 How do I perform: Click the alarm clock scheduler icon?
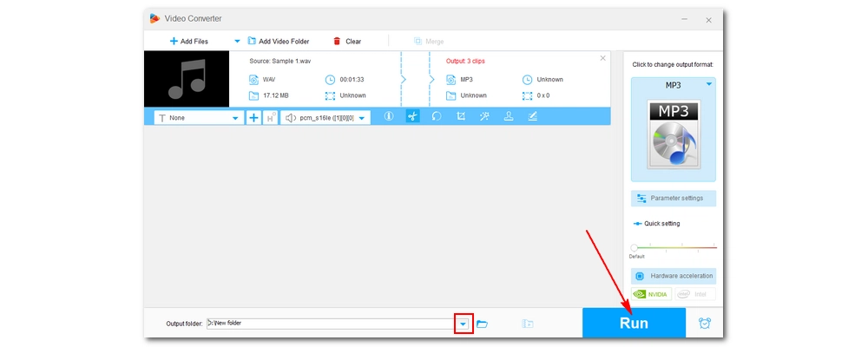coord(705,324)
